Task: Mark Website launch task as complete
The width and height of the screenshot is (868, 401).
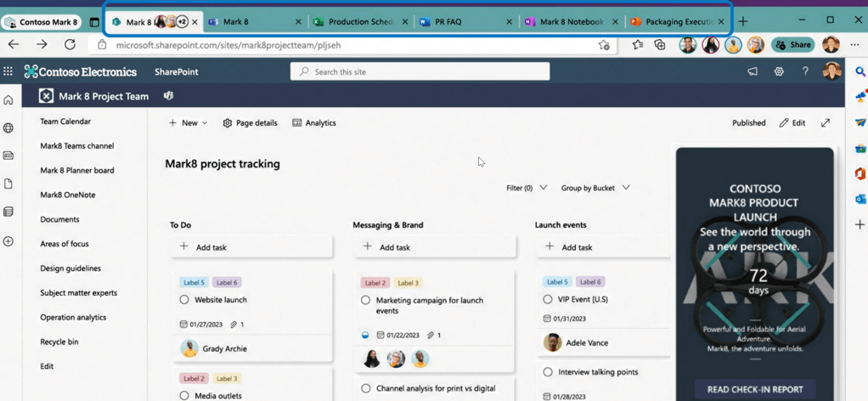Action: 184,300
